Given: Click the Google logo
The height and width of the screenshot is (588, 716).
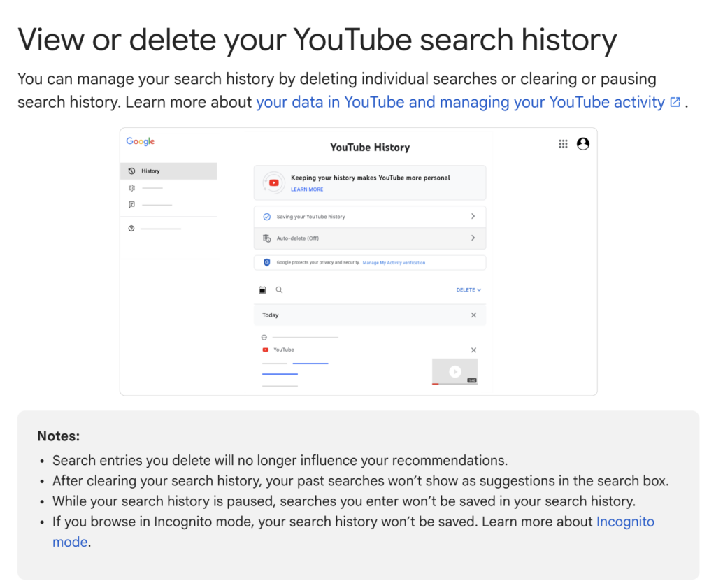Looking at the screenshot, I should [141, 141].
